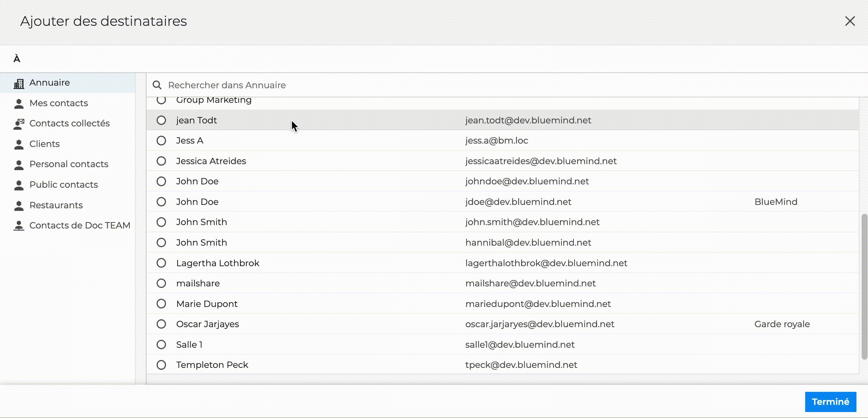The image size is (868, 418).
Task: Click the Public contacts icon
Action: point(19,185)
